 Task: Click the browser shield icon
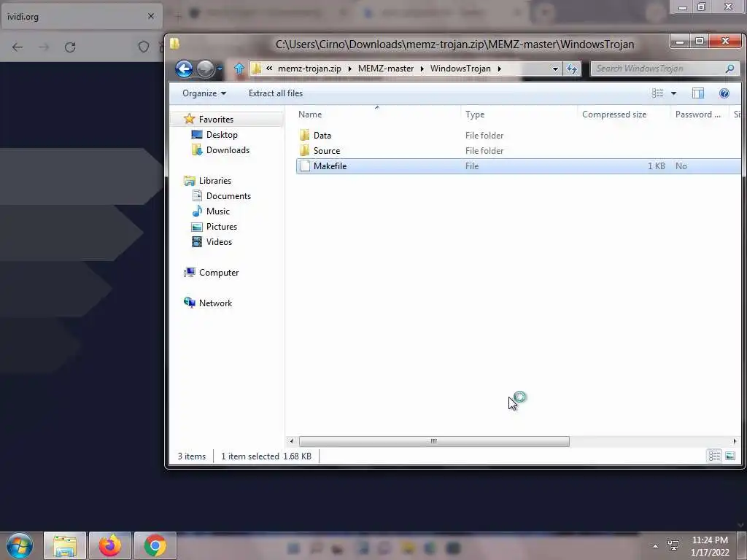[x=144, y=47]
